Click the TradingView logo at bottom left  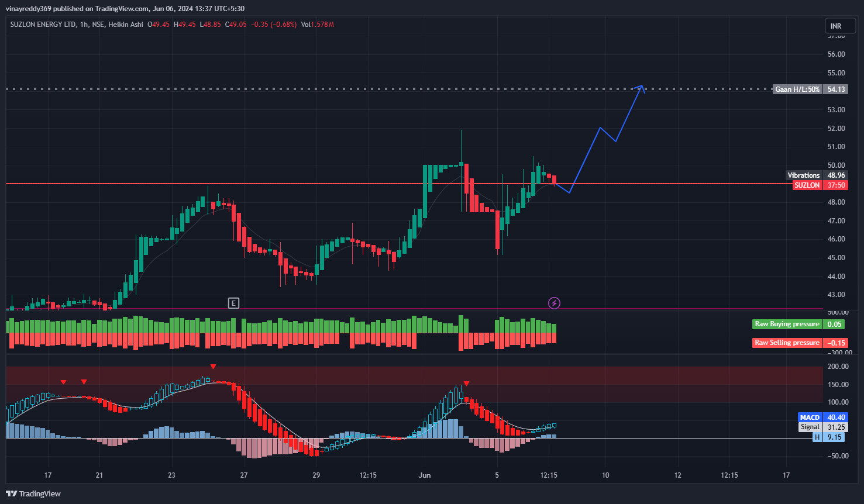tap(33, 493)
